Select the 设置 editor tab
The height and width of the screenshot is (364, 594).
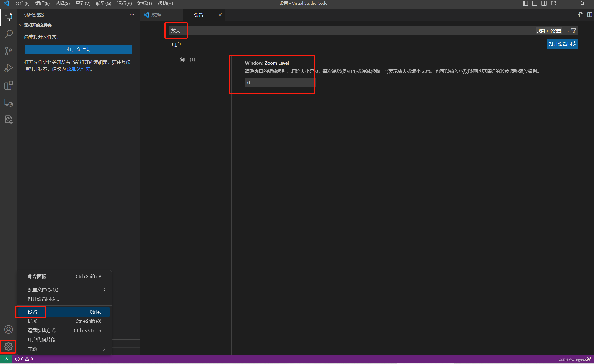coord(204,15)
